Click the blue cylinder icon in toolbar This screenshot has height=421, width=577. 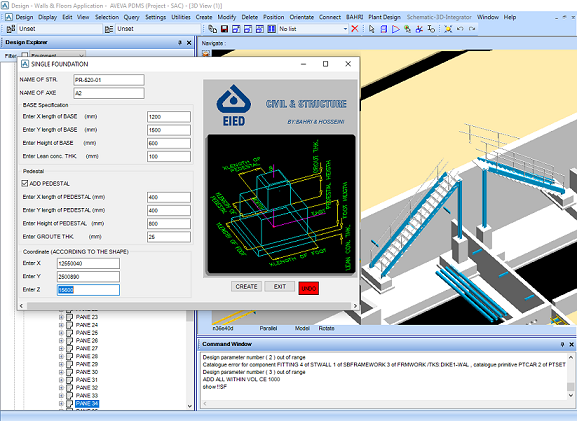(383, 29)
